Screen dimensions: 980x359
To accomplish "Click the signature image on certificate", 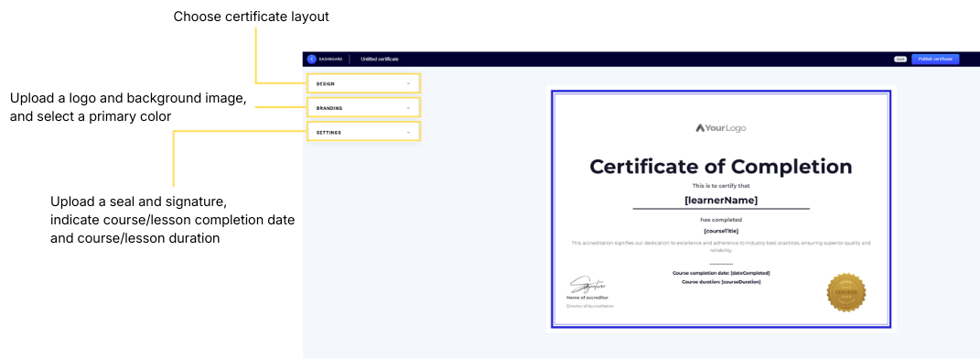I will 587,285.
